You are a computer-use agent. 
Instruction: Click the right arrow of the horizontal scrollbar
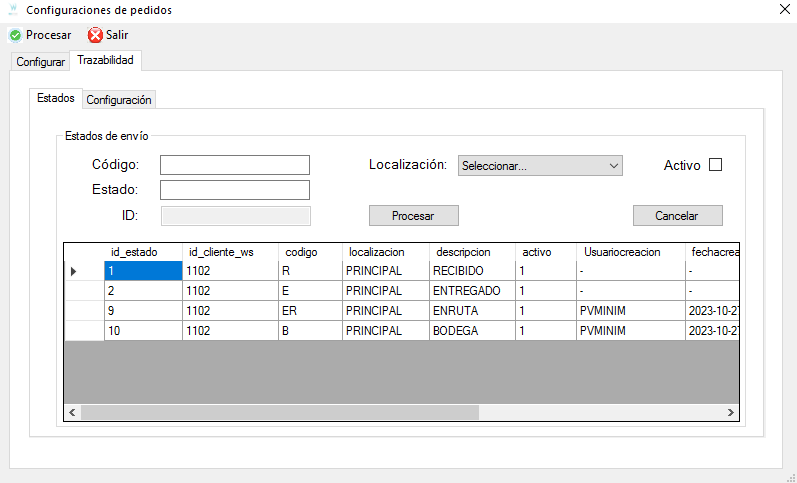point(730,412)
